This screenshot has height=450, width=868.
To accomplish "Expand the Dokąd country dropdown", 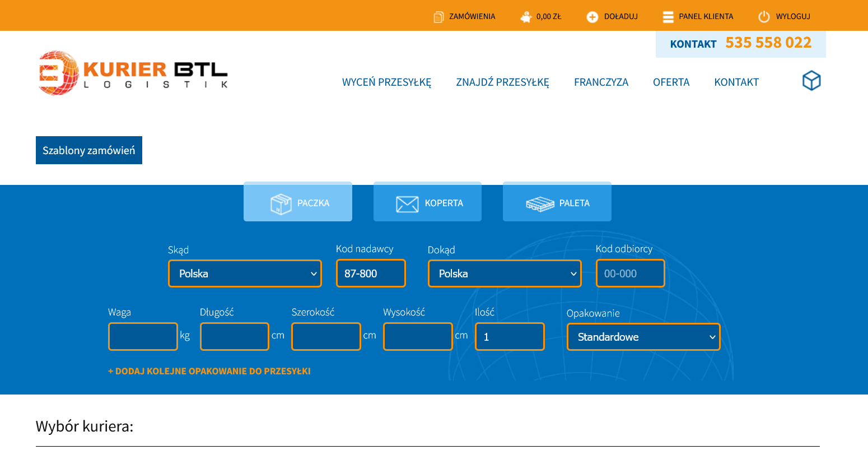I will [x=505, y=273].
